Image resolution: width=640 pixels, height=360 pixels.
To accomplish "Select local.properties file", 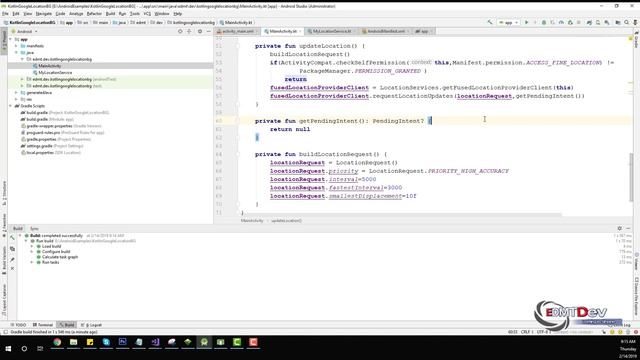I will (x=51, y=152).
